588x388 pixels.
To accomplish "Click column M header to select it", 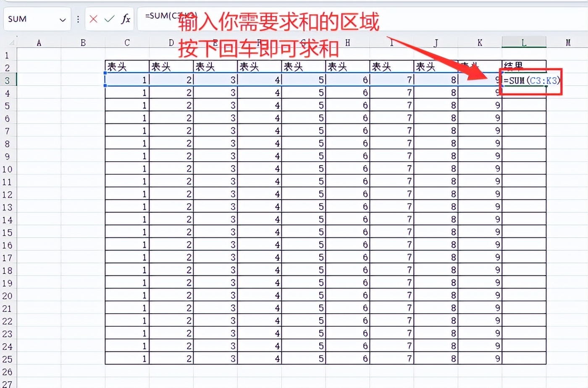I will point(568,42).
